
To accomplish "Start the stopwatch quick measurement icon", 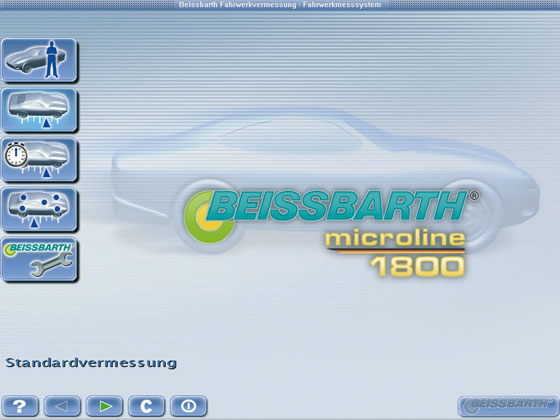I will [x=39, y=160].
